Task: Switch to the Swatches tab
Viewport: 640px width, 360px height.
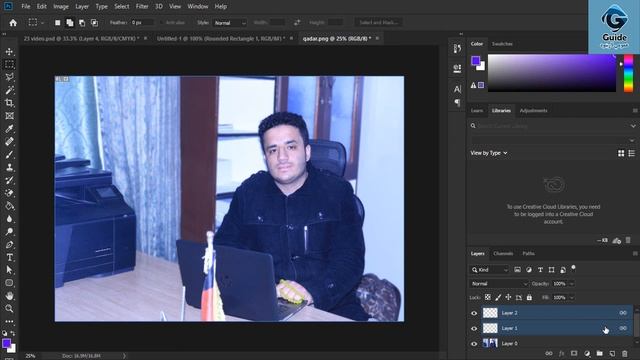Action: click(502, 44)
